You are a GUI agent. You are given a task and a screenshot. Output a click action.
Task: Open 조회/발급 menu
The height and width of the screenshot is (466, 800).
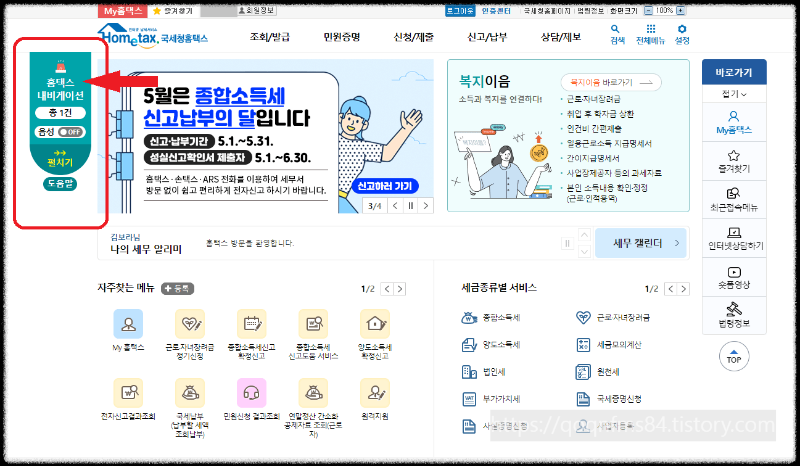pyautogui.click(x=269, y=37)
